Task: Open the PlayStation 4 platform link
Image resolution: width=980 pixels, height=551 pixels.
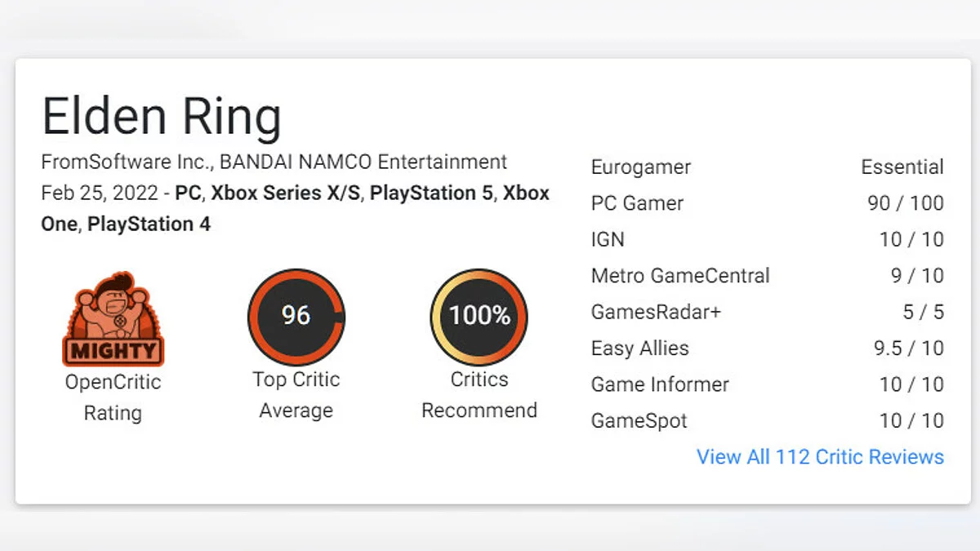Action: [149, 224]
